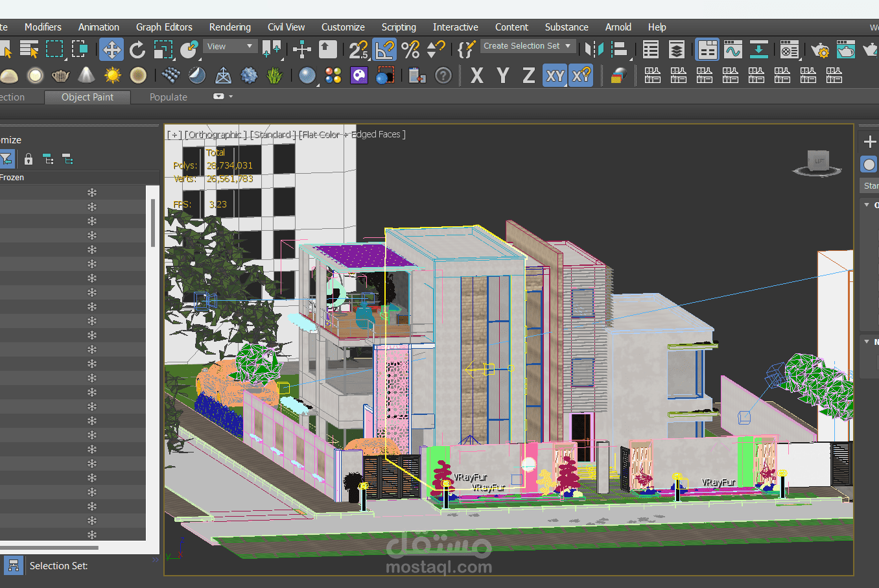The height and width of the screenshot is (588, 879).
Task: Open the View reference coordinate dropdown
Action: tap(230, 47)
